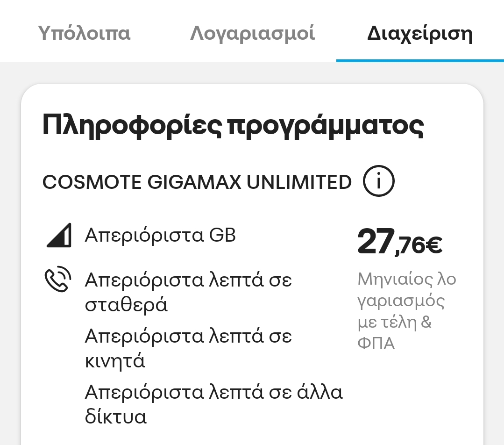Tap Απεριόριστα λεπτά σε κινητά entry
Image resolution: width=504 pixels, height=445 pixels.
pyautogui.click(x=188, y=348)
